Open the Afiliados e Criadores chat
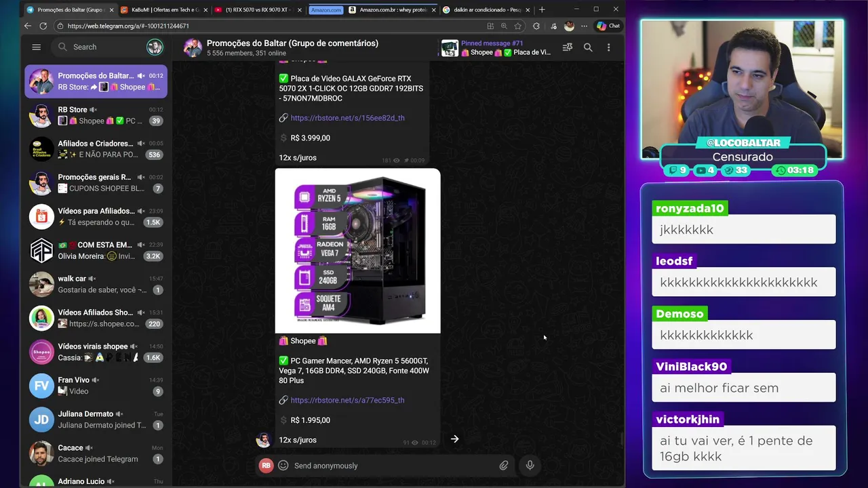 click(96, 149)
